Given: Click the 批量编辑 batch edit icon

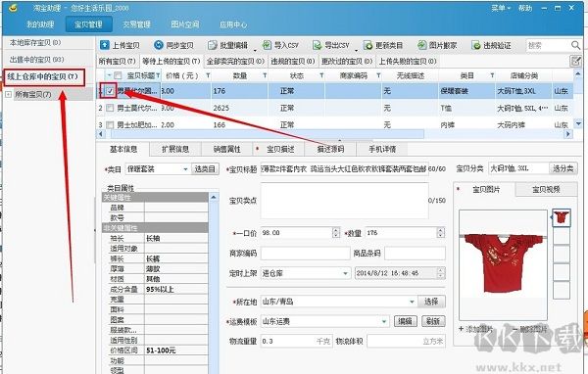Looking at the screenshot, I should (213, 45).
